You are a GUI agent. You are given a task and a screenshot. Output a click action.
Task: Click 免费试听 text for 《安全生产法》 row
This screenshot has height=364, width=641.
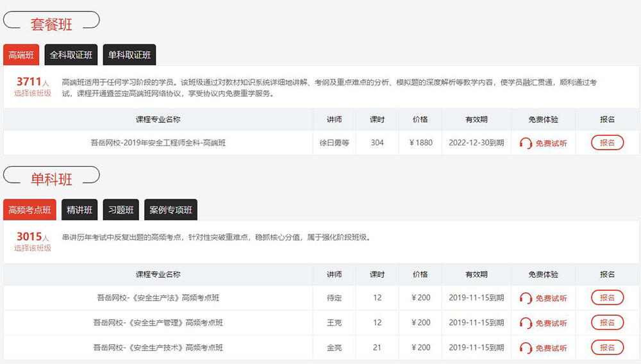551,298
